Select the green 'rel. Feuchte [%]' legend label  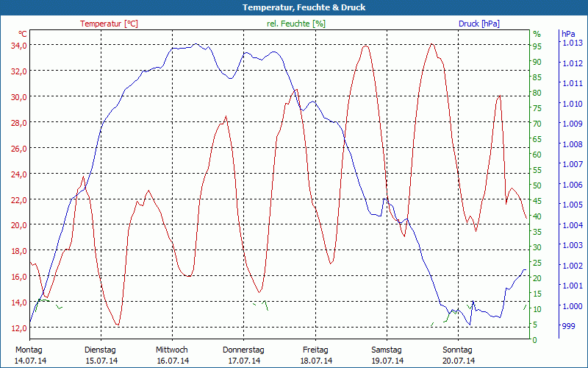[x=296, y=24]
